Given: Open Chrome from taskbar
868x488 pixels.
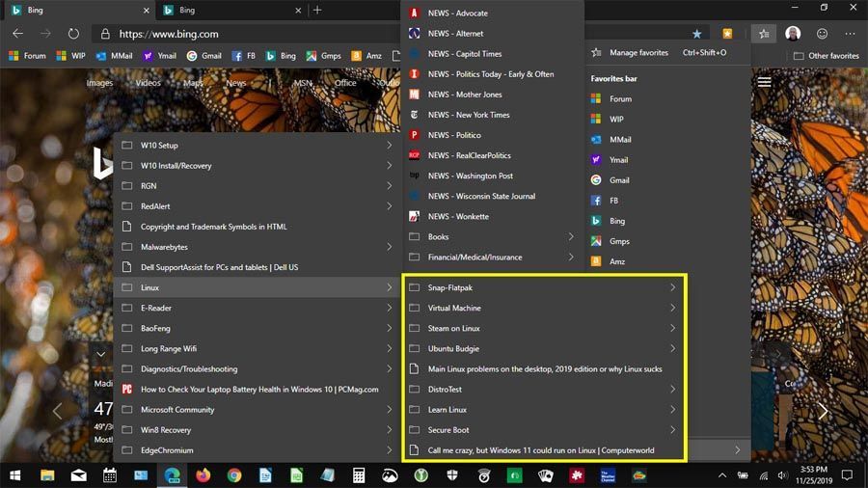Looking at the screenshot, I should point(234,475).
